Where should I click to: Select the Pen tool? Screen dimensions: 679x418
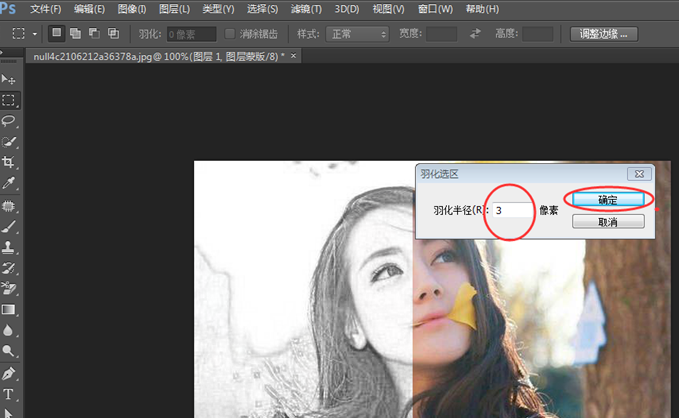9,373
